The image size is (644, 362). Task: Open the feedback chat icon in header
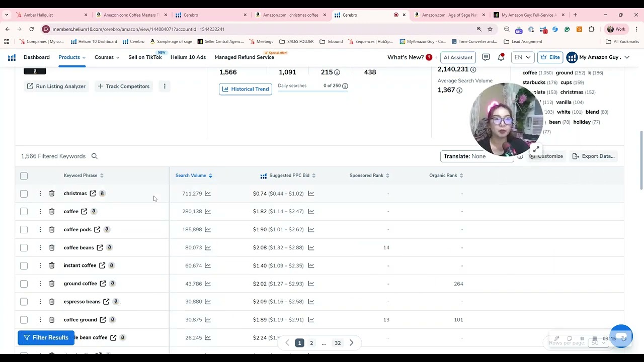486,57
